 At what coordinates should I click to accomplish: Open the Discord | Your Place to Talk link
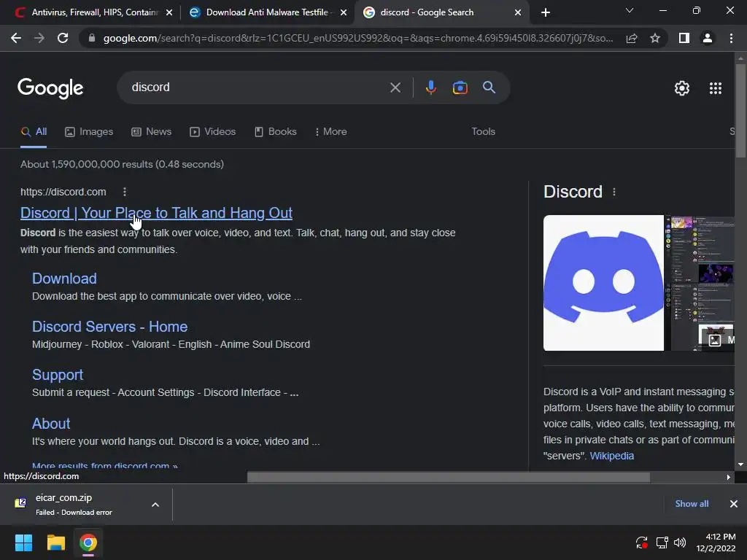156,213
